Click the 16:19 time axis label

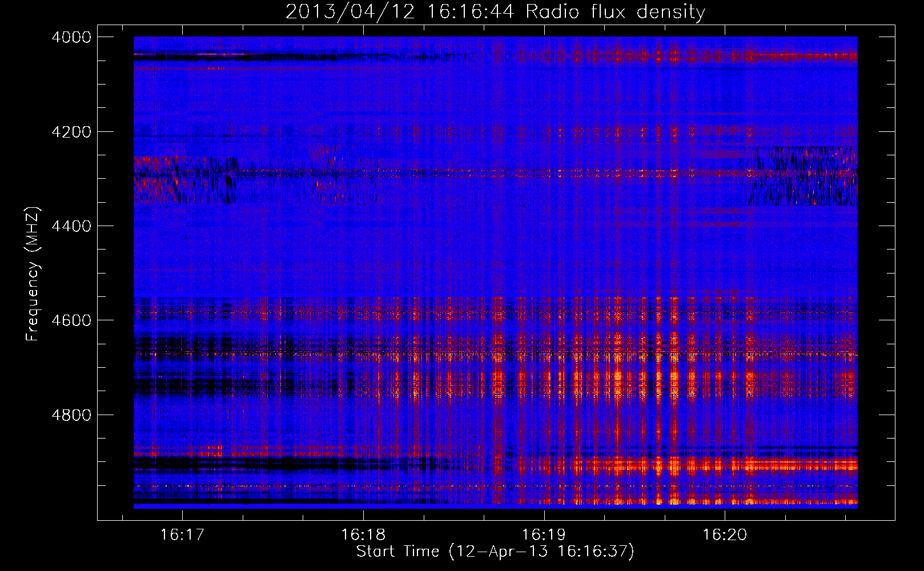[544, 535]
